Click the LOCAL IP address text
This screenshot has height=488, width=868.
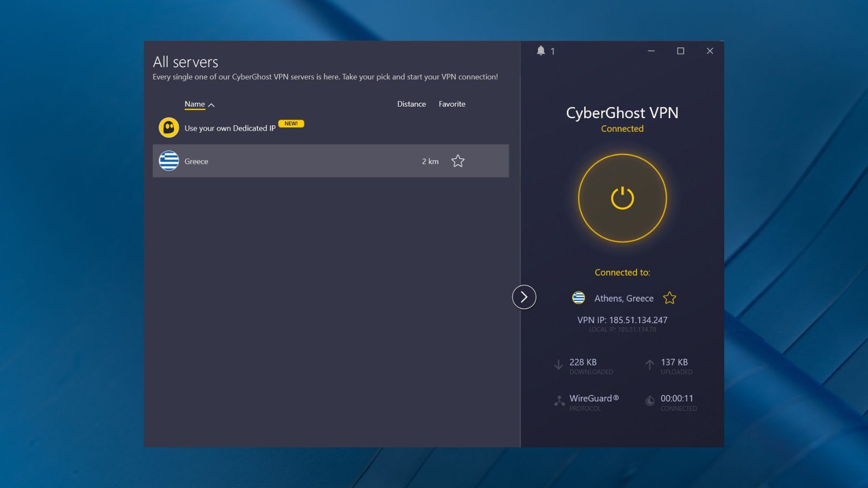click(x=622, y=330)
